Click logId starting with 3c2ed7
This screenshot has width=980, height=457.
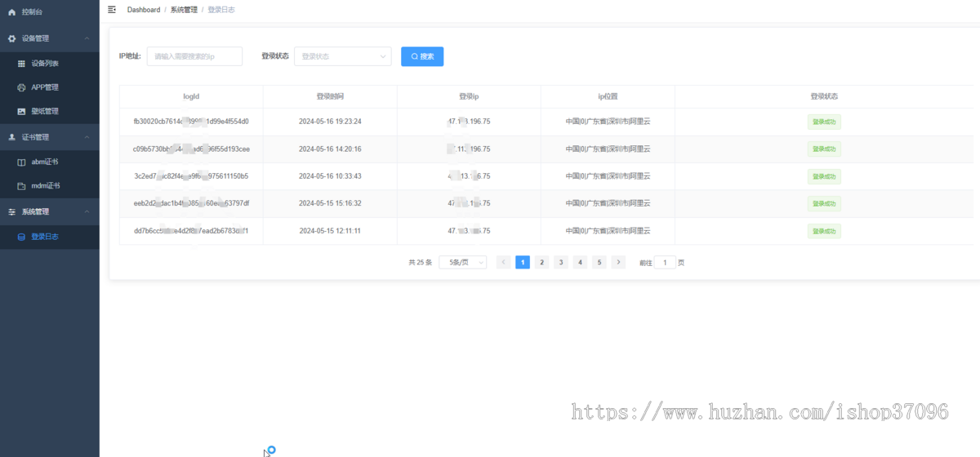(x=191, y=176)
